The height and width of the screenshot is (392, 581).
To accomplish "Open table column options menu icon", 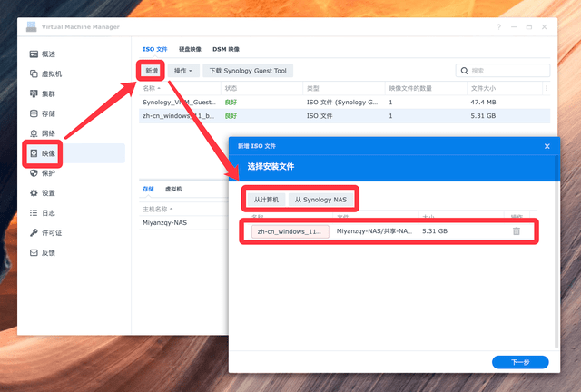I will point(547,88).
